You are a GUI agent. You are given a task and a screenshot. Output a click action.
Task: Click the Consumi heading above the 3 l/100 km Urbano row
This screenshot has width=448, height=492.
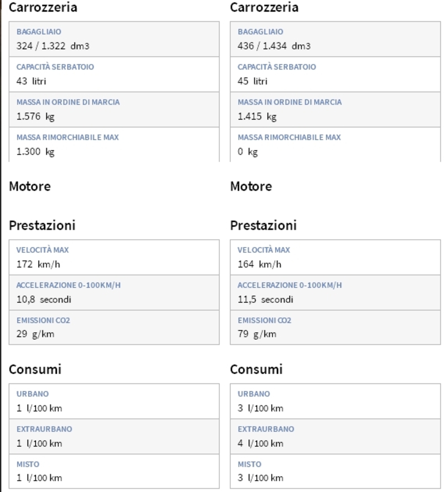click(256, 369)
